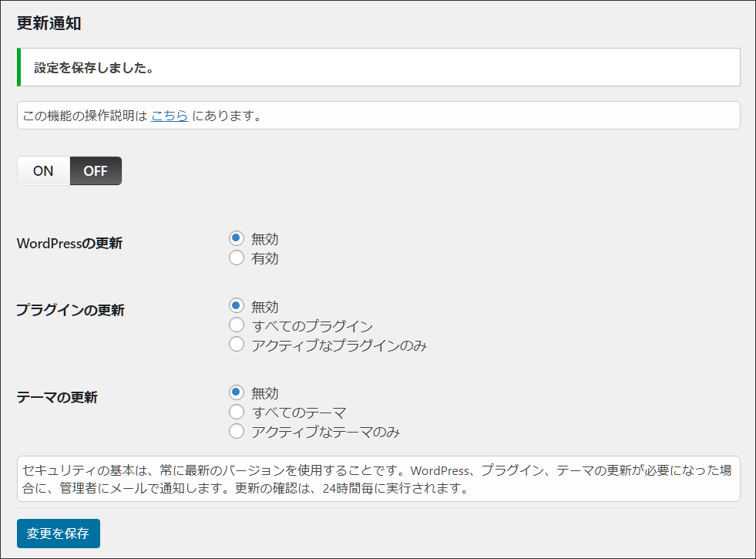Screen dimensions: 756x559
Task: Click the 更新通知 page heading
Action: [x=49, y=23]
